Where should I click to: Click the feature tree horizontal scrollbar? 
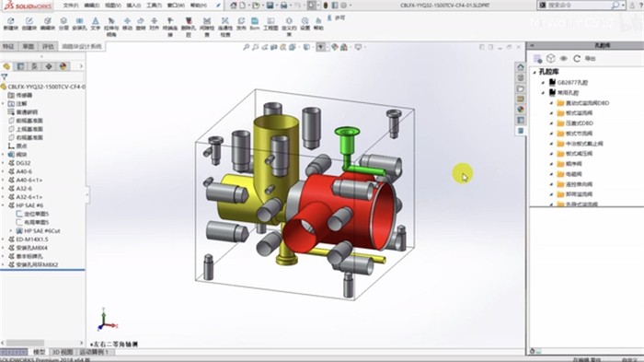pyautogui.click(x=25, y=343)
